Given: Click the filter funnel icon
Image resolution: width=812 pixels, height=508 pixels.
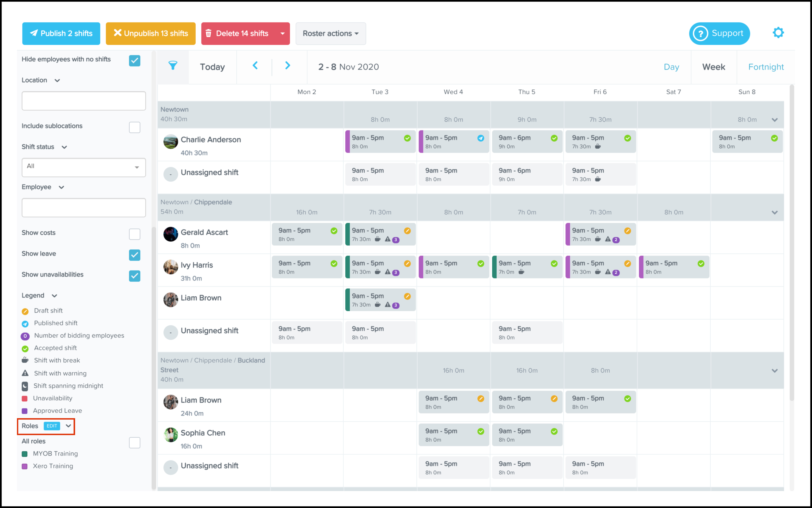Looking at the screenshot, I should click(x=173, y=66).
